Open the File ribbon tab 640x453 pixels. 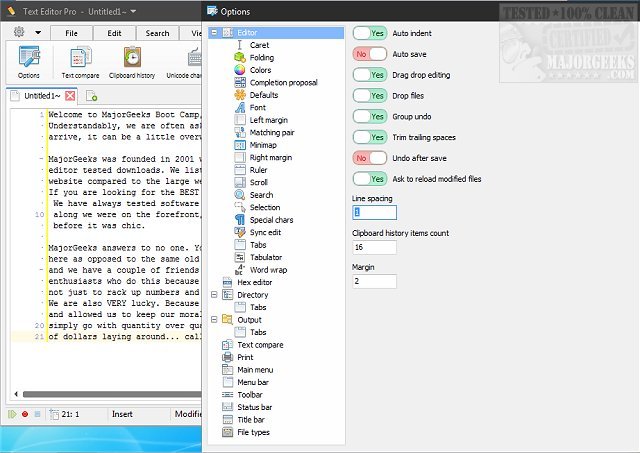coord(71,33)
